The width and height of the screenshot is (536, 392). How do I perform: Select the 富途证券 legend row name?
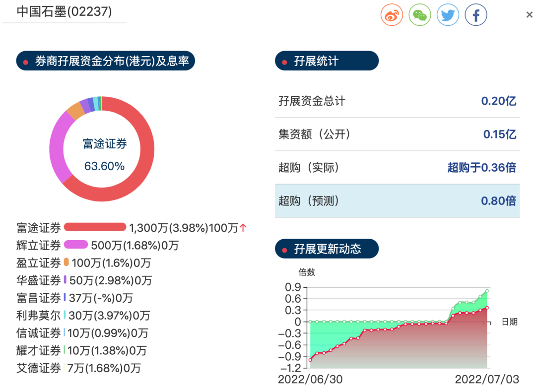pos(39,228)
